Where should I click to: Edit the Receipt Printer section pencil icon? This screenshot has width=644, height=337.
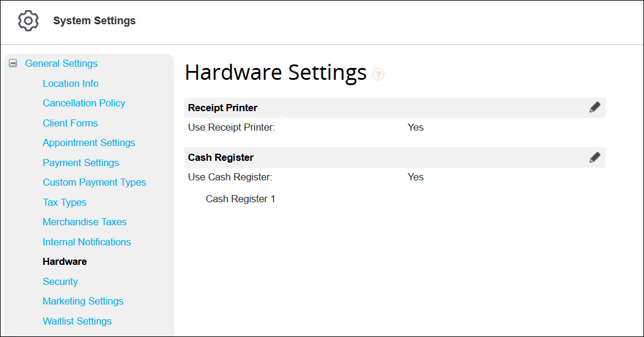[x=595, y=107]
